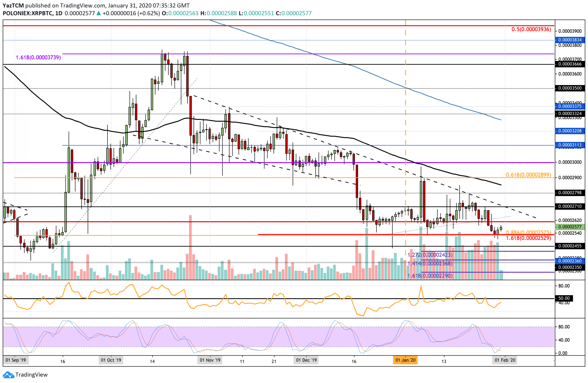Click the 0.00002710 black price tag
The width and height of the screenshot is (588, 383).
coord(570,206)
